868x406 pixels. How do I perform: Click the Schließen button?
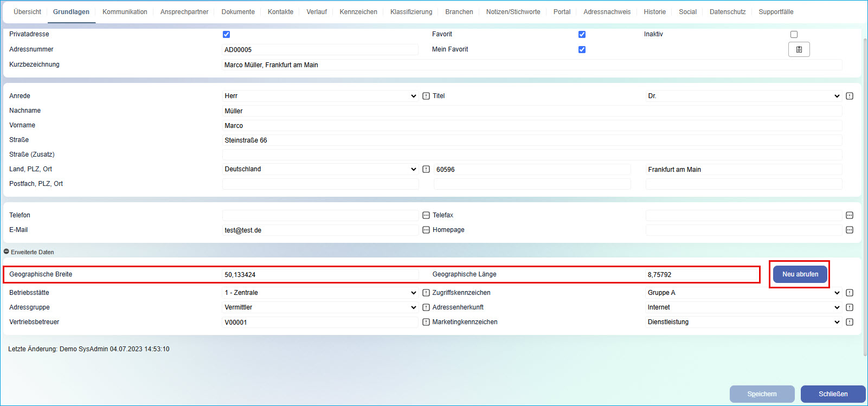click(x=833, y=394)
